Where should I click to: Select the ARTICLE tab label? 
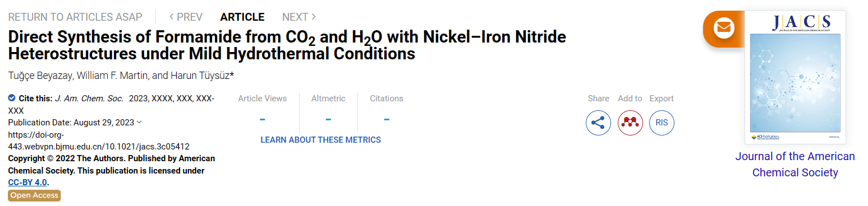242,17
